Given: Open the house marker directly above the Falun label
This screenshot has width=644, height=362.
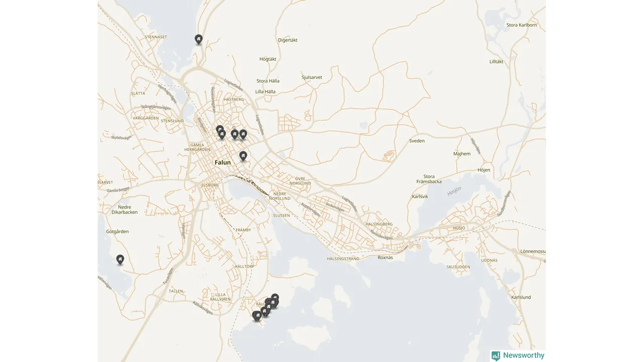Looking at the screenshot, I should pos(243,156).
